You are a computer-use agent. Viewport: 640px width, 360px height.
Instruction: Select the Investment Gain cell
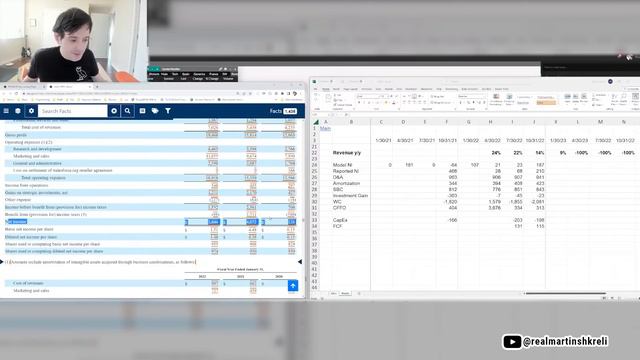coord(350,196)
